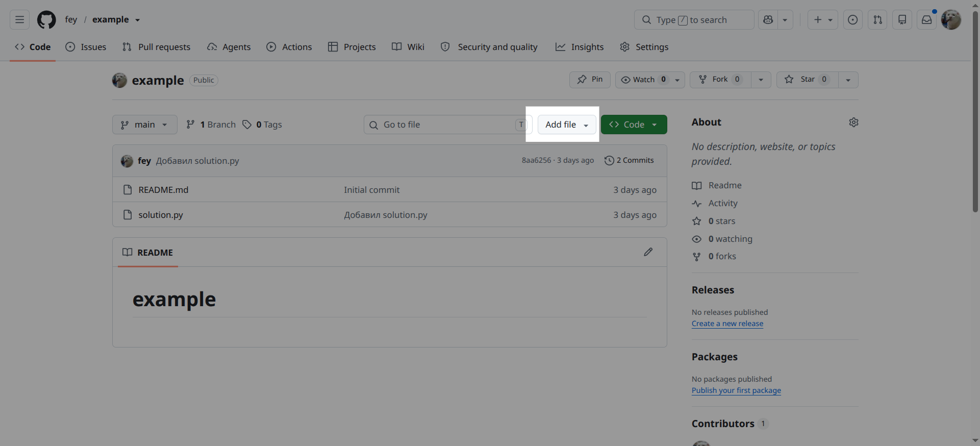This screenshot has height=446, width=980.
Task: Click the repository owner avatar next to example
Action: (x=119, y=80)
